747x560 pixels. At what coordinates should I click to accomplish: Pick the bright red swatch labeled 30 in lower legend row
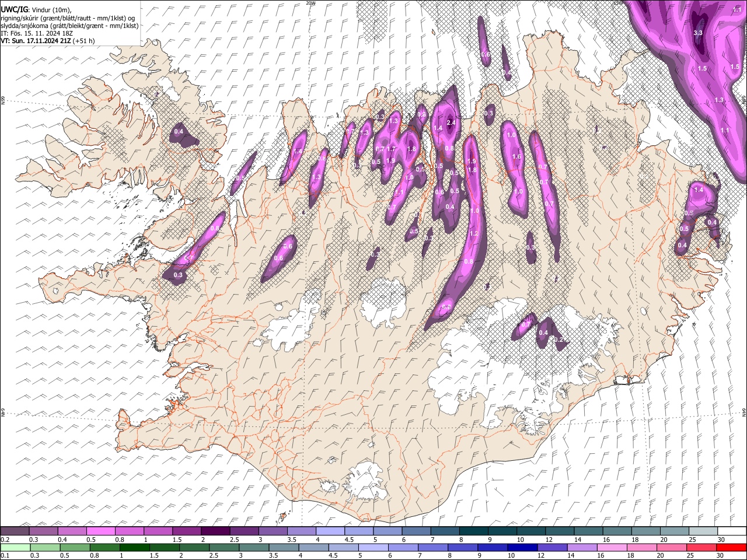coord(731,547)
